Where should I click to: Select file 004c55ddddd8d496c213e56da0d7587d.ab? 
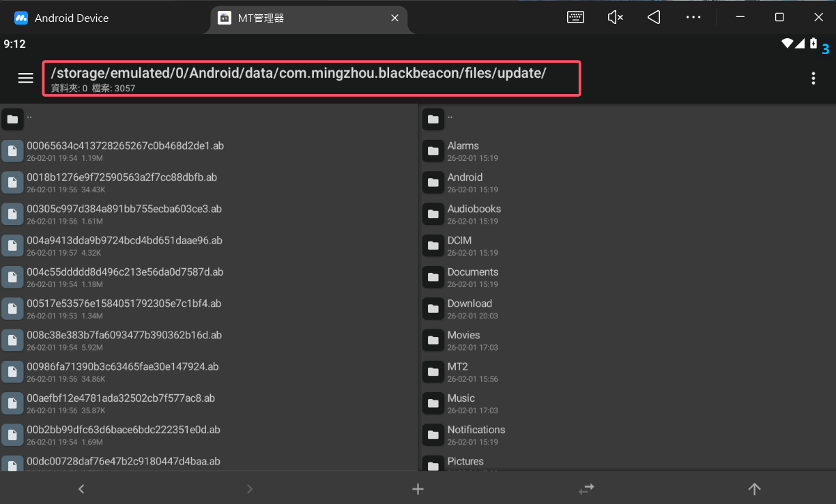(208, 277)
